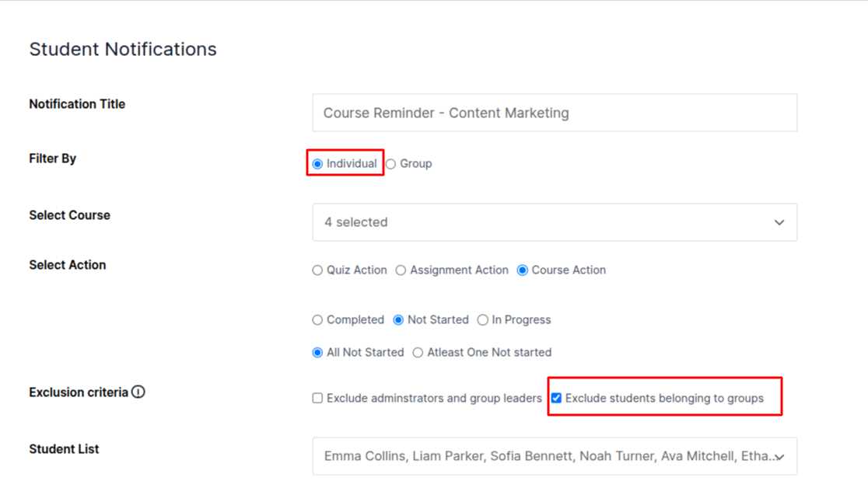Enable Exclude administrators and group leaders
Screen dimensions: 868x488
click(317, 399)
